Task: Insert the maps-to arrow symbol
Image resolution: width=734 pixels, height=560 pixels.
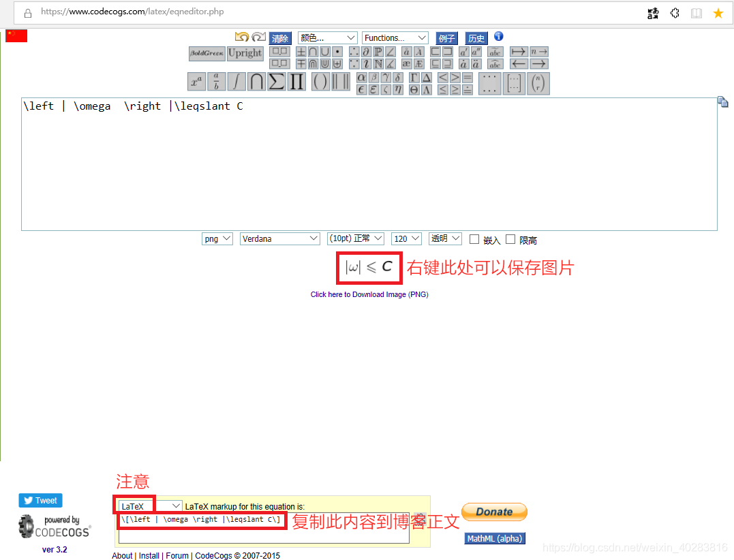Action: [519, 52]
